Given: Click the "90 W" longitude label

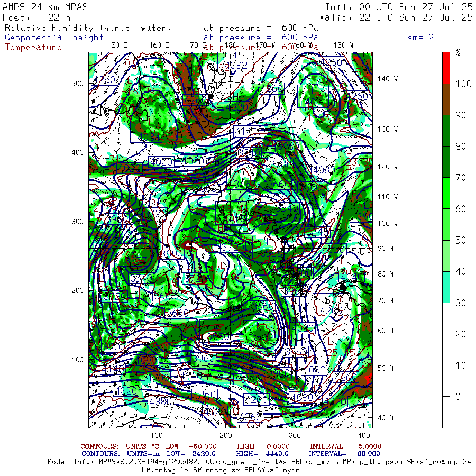Looking at the screenshot, I should pyautogui.click(x=386, y=249).
